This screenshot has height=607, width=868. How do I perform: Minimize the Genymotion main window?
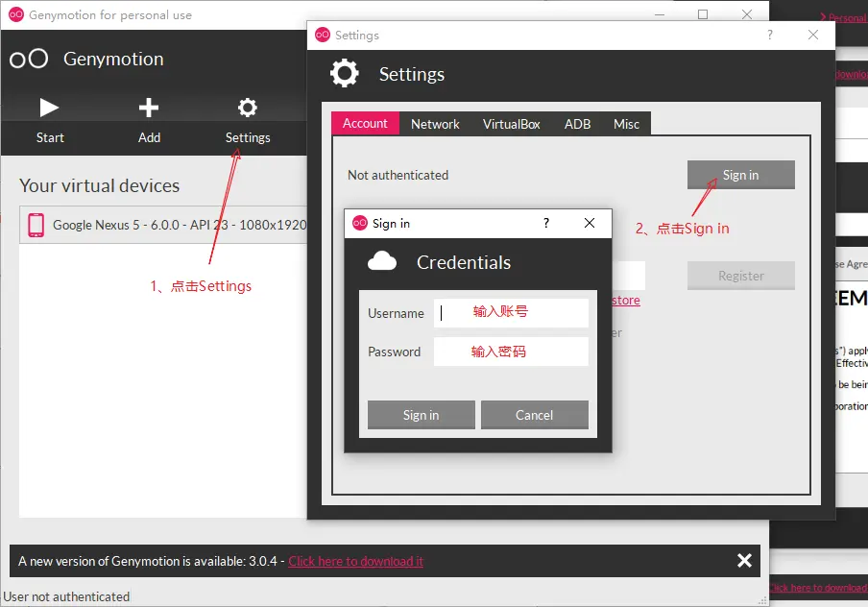click(660, 15)
